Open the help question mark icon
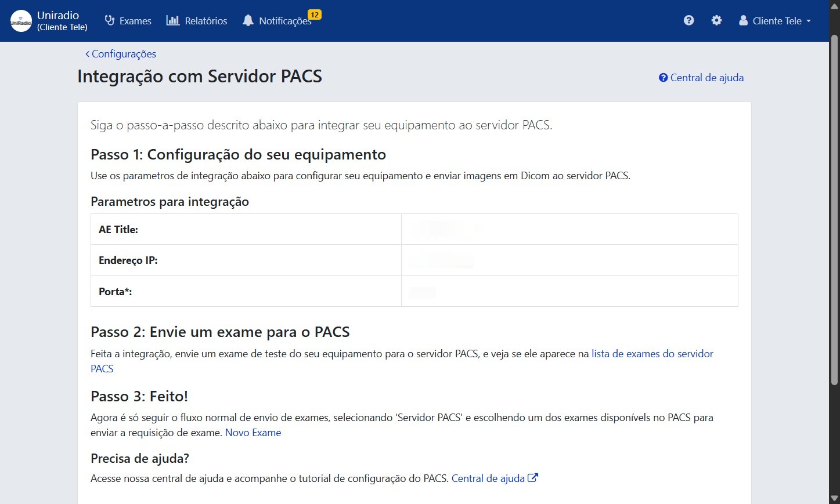 (x=688, y=20)
